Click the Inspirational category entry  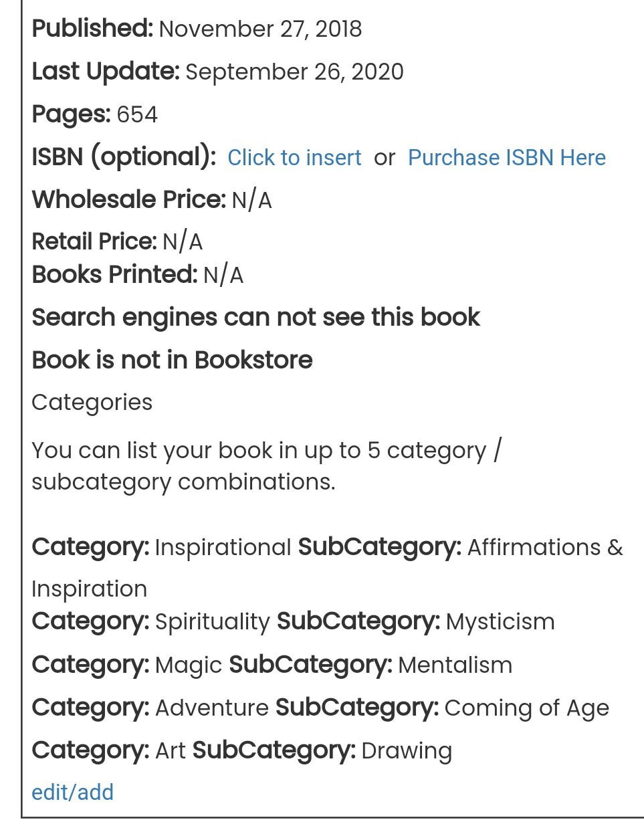[x=223, y=548]
